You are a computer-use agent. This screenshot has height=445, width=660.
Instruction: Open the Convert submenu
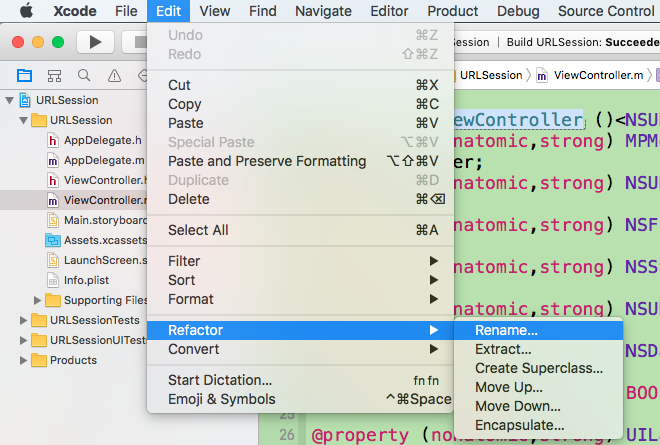(x=300, y=349)
